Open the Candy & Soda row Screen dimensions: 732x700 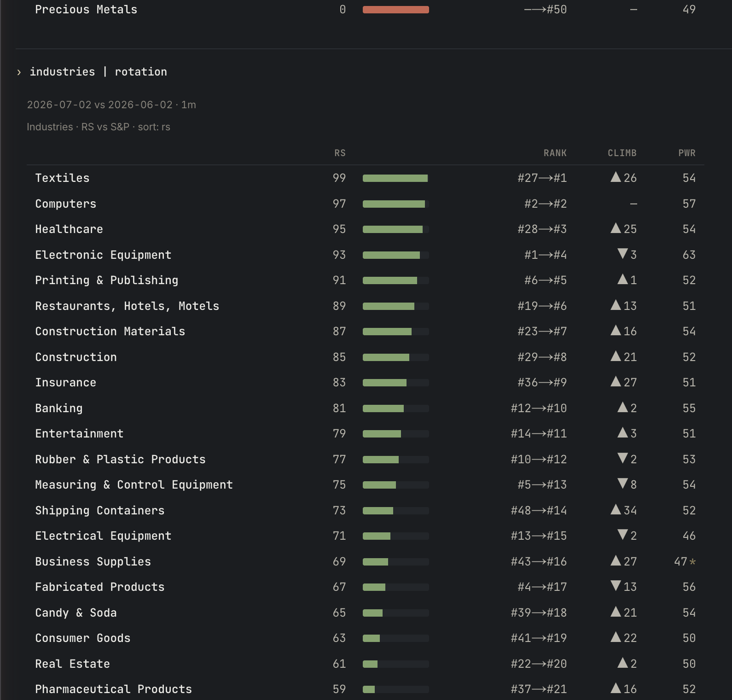(x=366, y=612)
